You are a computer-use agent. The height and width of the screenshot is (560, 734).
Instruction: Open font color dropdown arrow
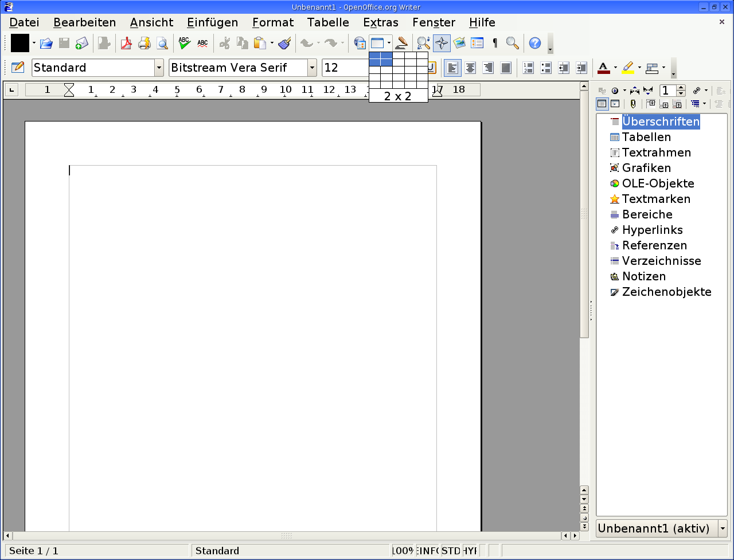(x=615, y=68)
